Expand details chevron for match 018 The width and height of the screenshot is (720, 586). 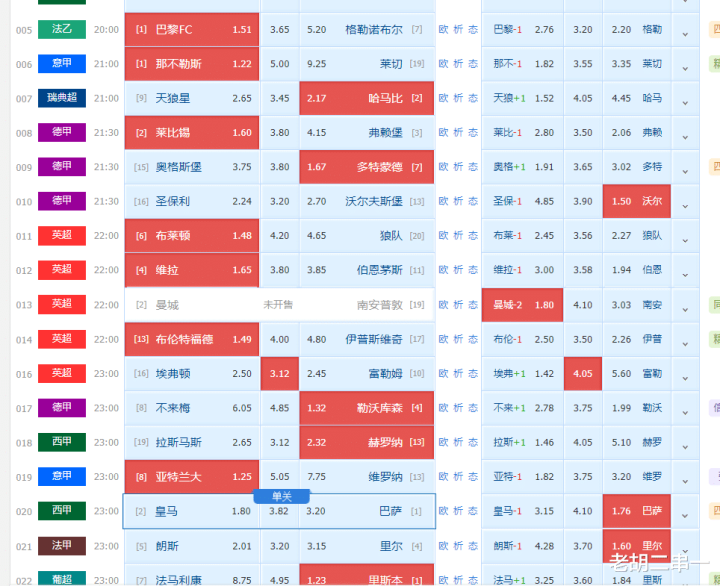click(685, 447)
